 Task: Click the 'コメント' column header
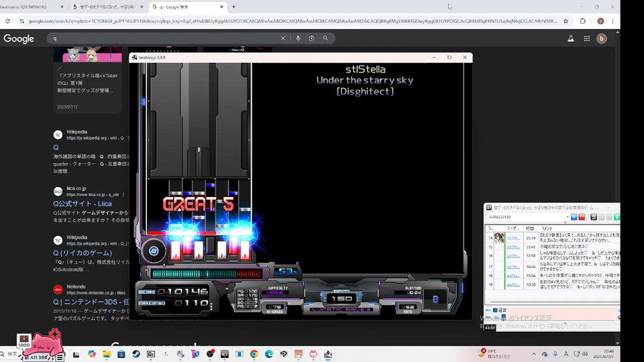click(x=547, y=228)
